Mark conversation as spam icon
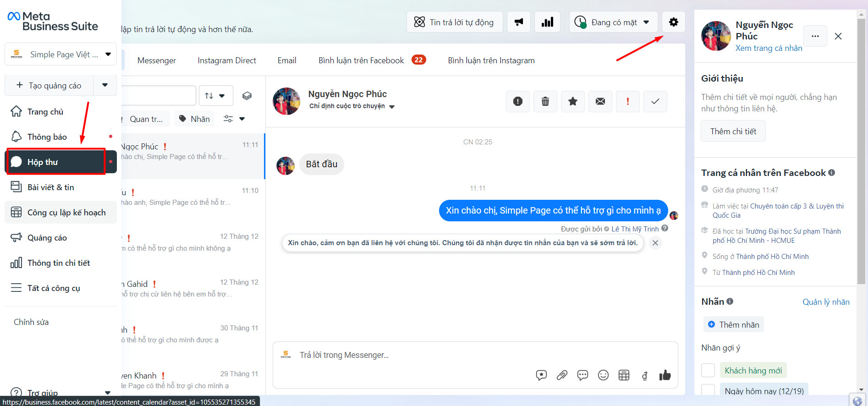 (x=518, y=101)
